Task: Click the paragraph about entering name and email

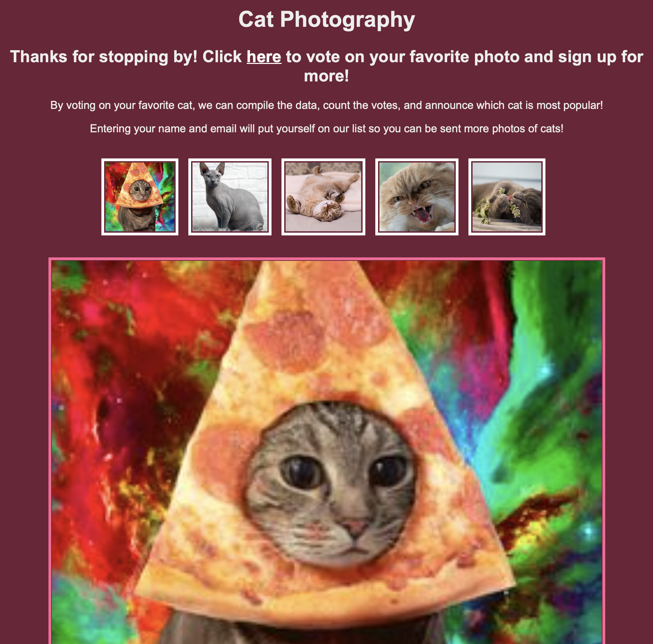Action: click(326, 129)
